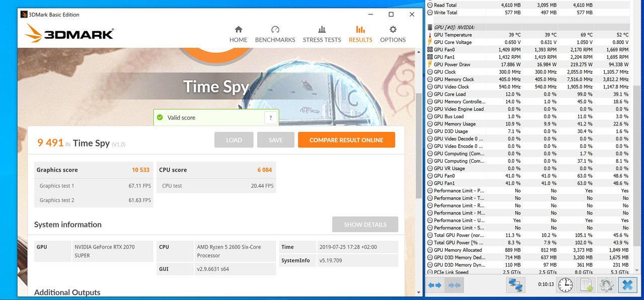Viewport: 644px width, 300px height.
Task: Click the valid score help question mark
Action: click(x=271, y=118)
